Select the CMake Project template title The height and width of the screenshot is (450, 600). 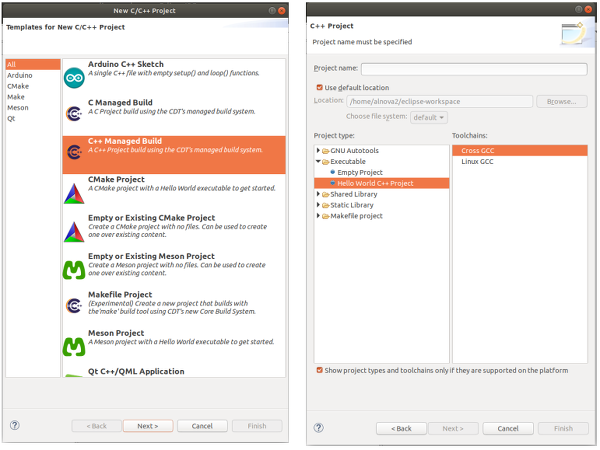click(116, 179)
